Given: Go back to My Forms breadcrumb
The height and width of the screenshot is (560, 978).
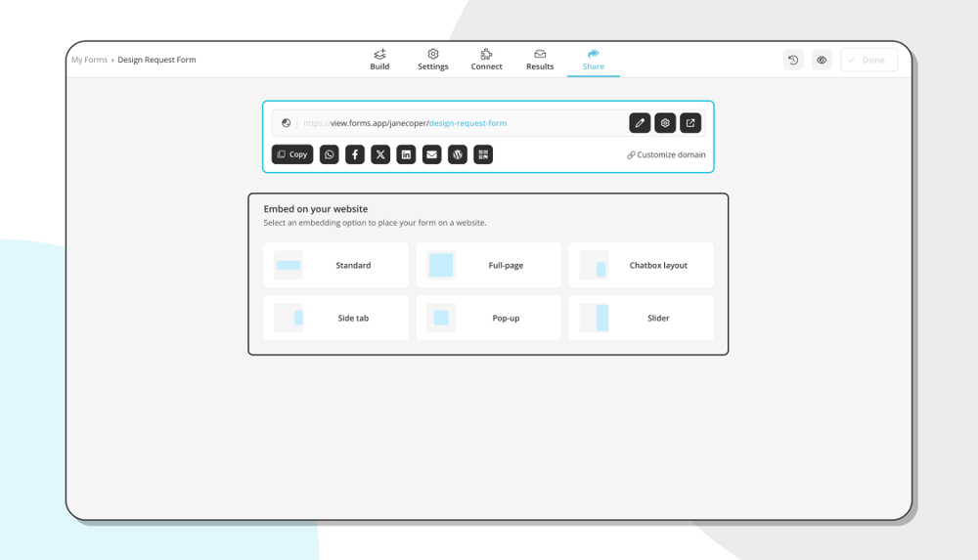Looking at the screenshot, I should pyautogui.click(x=89, y=60).
